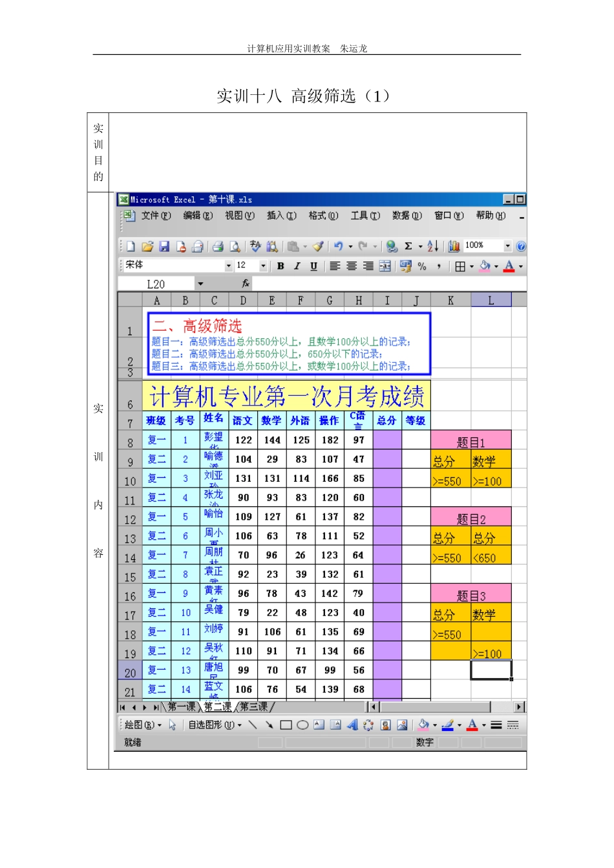Switch to the 第三课 sheet tab
Image resolution: width=614 pixels, height=868 pixels.
(x=254, y=707)
